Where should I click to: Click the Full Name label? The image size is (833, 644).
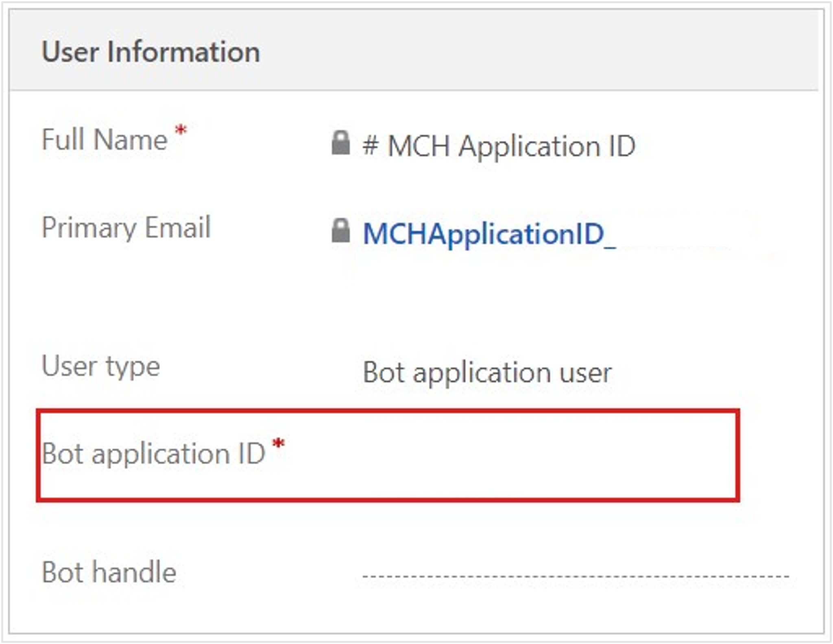105,139
